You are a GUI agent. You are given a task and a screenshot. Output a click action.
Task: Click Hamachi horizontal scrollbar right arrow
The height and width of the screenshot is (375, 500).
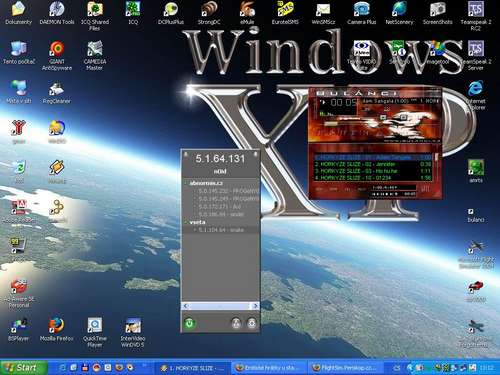(255, 306)
